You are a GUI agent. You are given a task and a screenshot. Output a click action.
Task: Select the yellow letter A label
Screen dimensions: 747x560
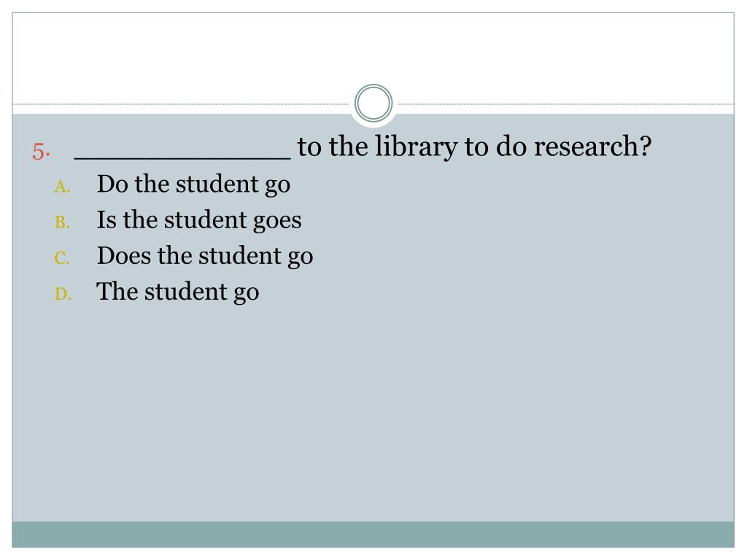(63, 187)
